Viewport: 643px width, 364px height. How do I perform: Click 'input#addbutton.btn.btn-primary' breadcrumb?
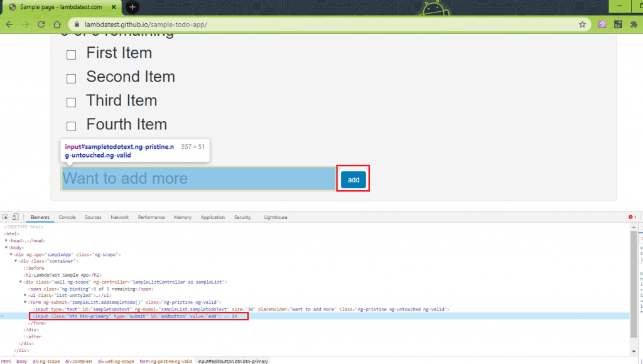pos(232,361)
